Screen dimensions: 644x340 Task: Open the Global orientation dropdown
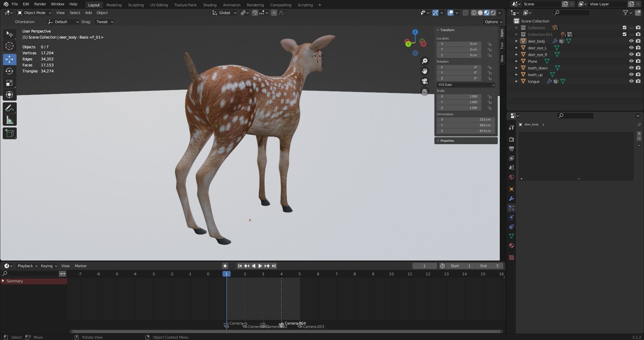click(224, 13)
